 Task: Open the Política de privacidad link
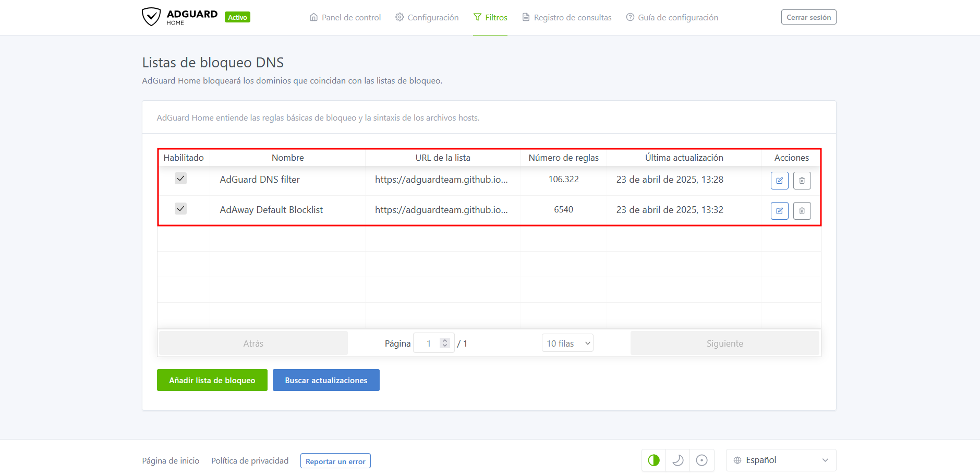(x=250, y=461)
